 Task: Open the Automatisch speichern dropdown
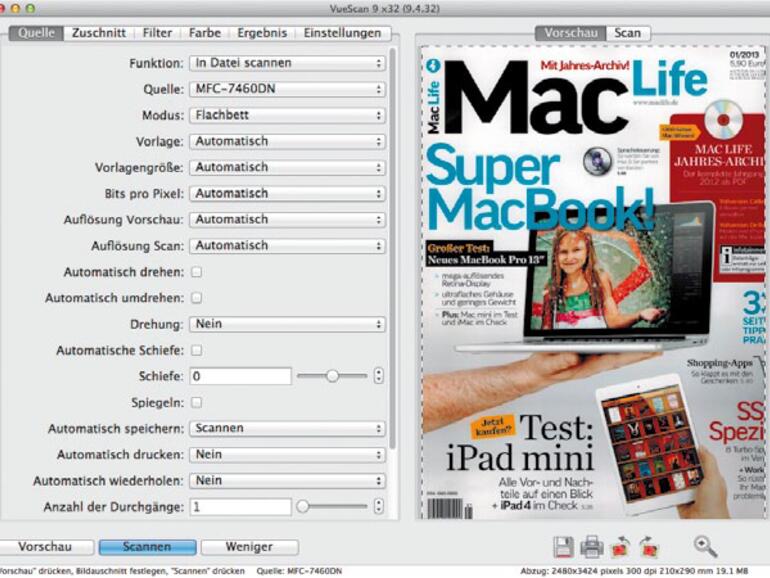287,428
